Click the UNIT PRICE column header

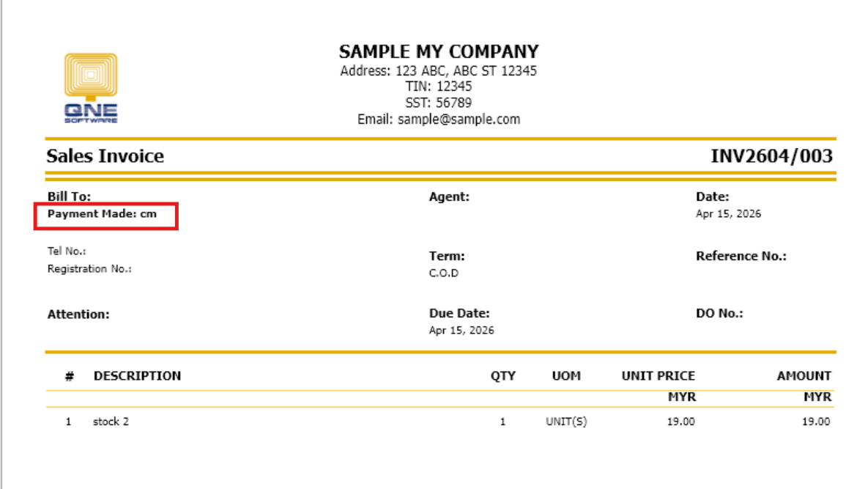point(658,376)
